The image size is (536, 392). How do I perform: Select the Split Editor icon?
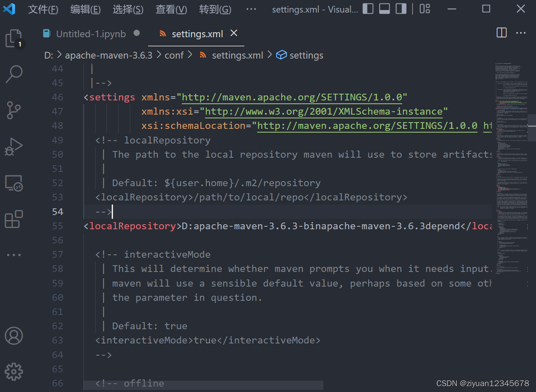pos(501,33)
